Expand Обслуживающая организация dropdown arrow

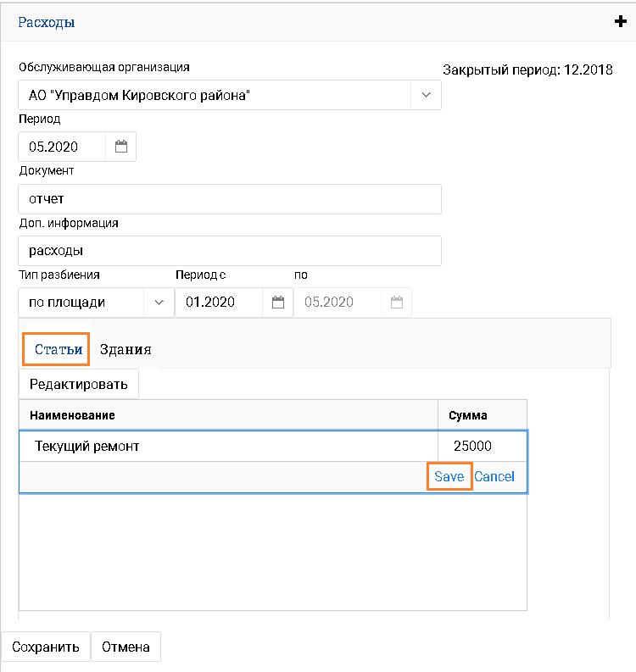point(426,95)
